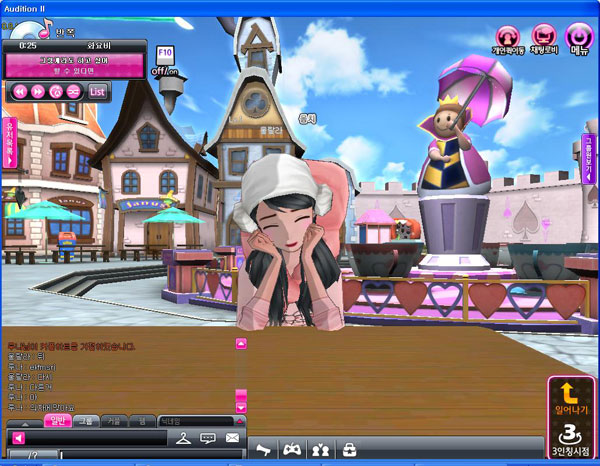Skip to the previous song in music player
Image resolution: width=600 pixels, height=466 pixels.
coord(19,91)
